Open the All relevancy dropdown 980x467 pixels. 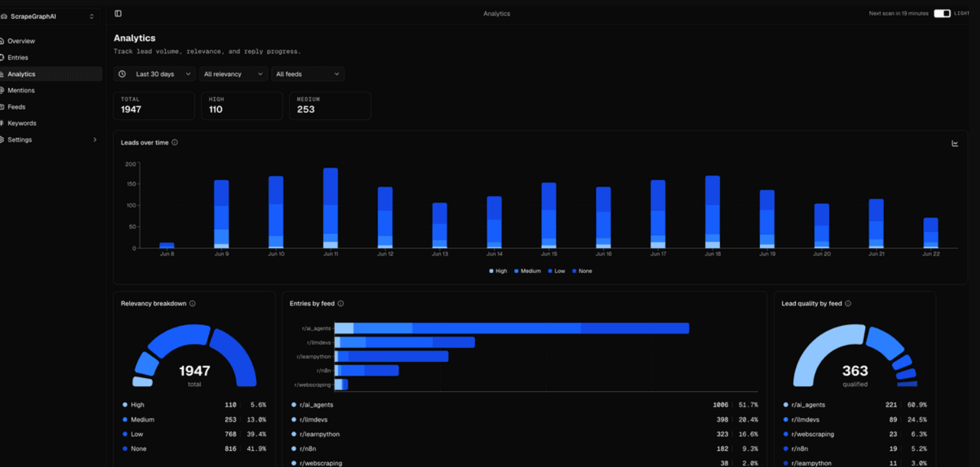(x=233, y=74)
